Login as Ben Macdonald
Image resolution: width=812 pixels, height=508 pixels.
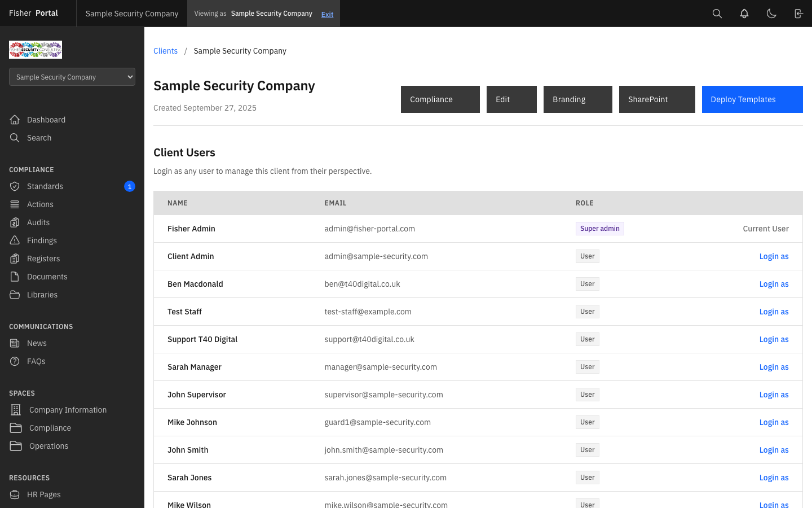coord(774,284)
